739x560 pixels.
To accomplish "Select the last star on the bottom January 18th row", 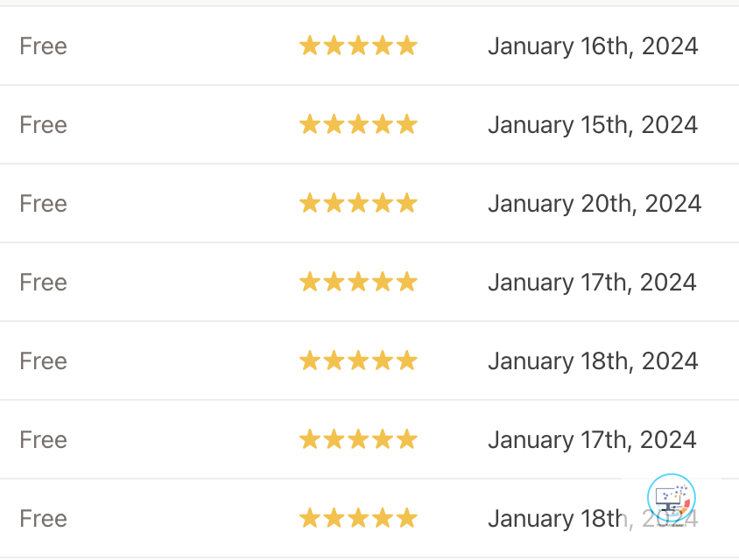I will coord(408,518).
